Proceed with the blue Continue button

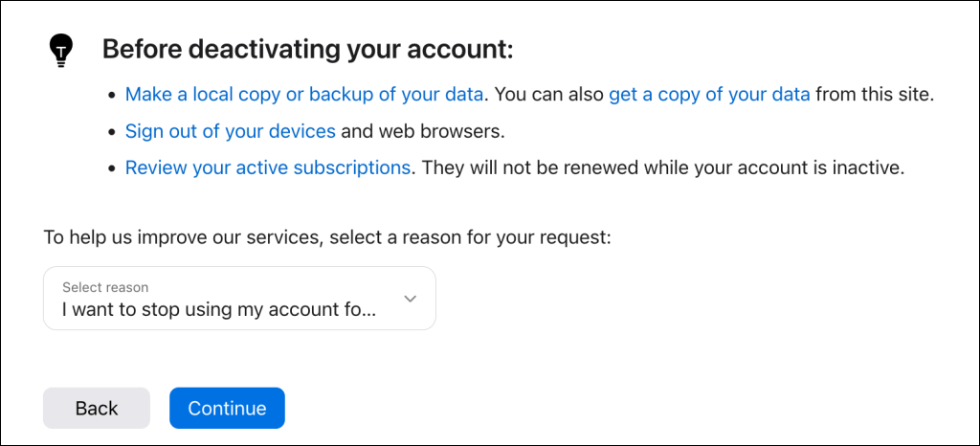click(x=227, y=409)
